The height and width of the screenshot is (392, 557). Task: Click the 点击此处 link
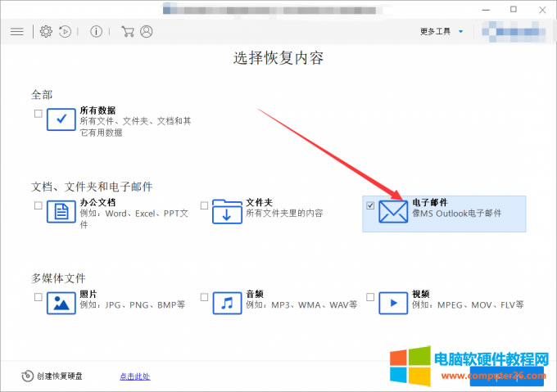tap(134, 376)
